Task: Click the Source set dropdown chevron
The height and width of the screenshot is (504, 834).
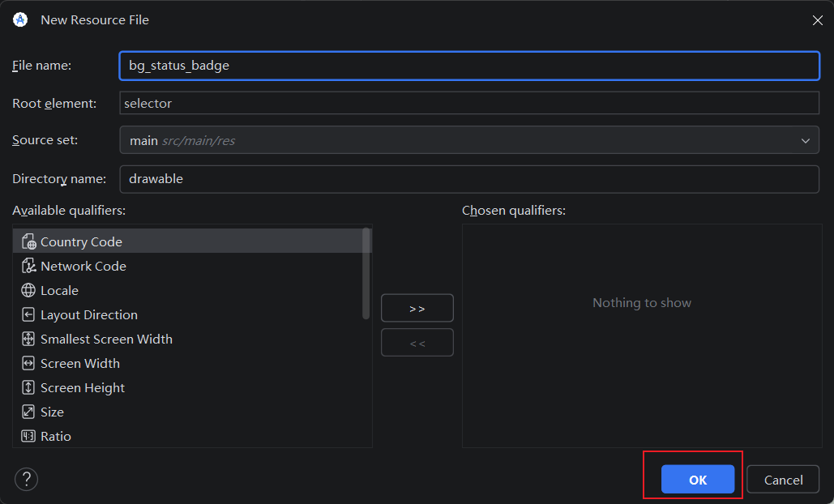Action: (x=806, y=141)
